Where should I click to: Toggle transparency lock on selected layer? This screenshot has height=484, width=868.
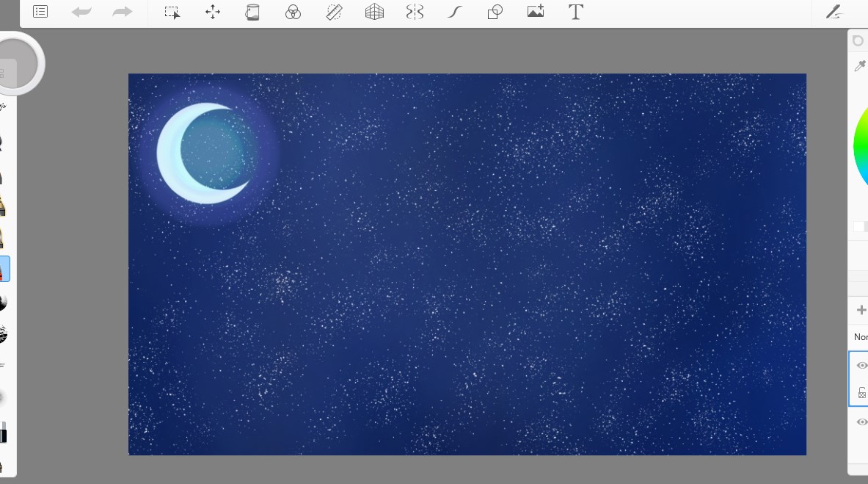(862, 393)
